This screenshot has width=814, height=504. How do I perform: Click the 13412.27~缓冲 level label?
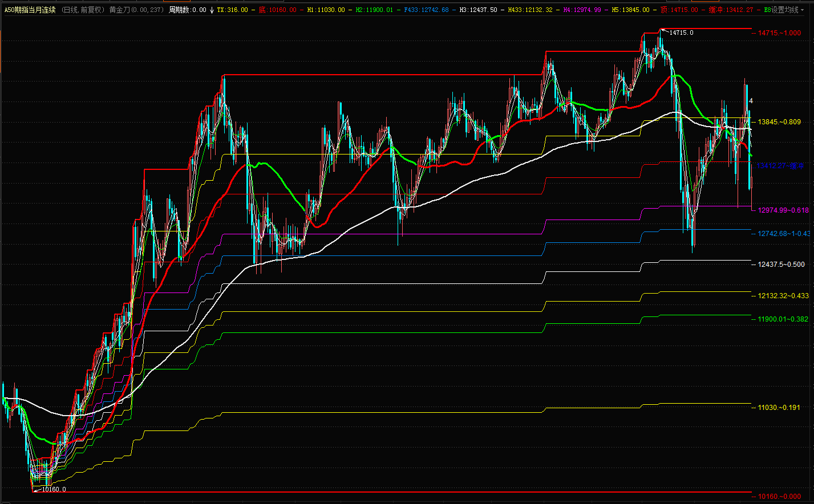tap(781, 165)
